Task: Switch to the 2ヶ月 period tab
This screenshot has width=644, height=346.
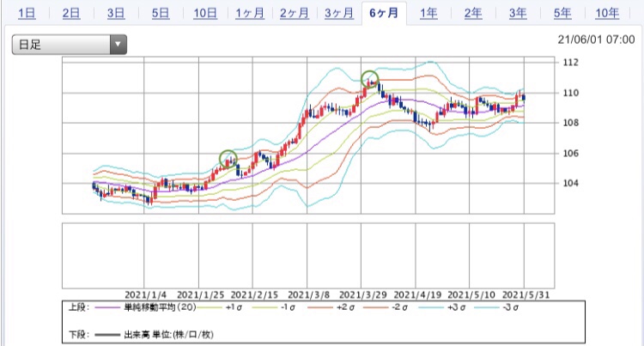Action: 295,13
